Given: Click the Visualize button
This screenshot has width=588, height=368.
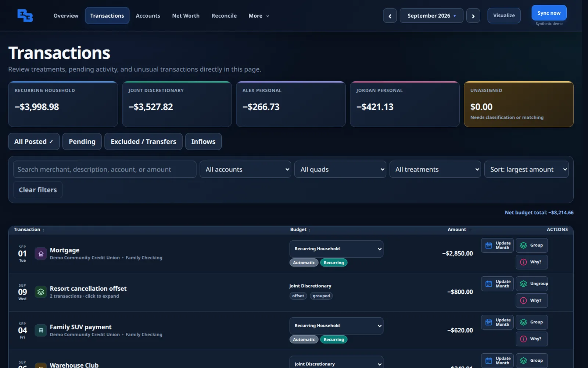Looking at the screenshot, I should tap(504, 15).
